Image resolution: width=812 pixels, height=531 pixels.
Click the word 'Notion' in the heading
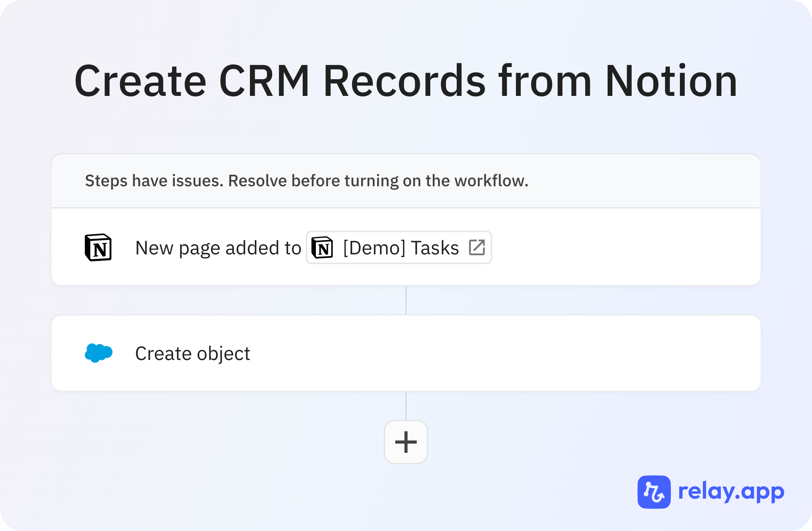click(x=671, y=81)
